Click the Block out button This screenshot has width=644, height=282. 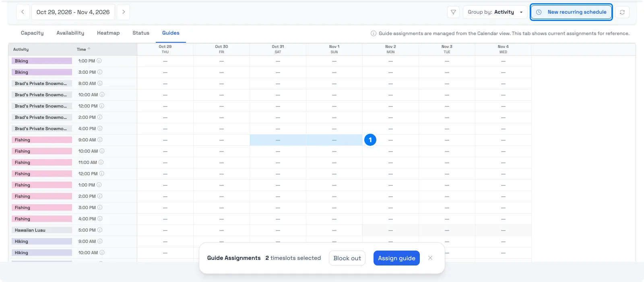[x=347, y=258]
